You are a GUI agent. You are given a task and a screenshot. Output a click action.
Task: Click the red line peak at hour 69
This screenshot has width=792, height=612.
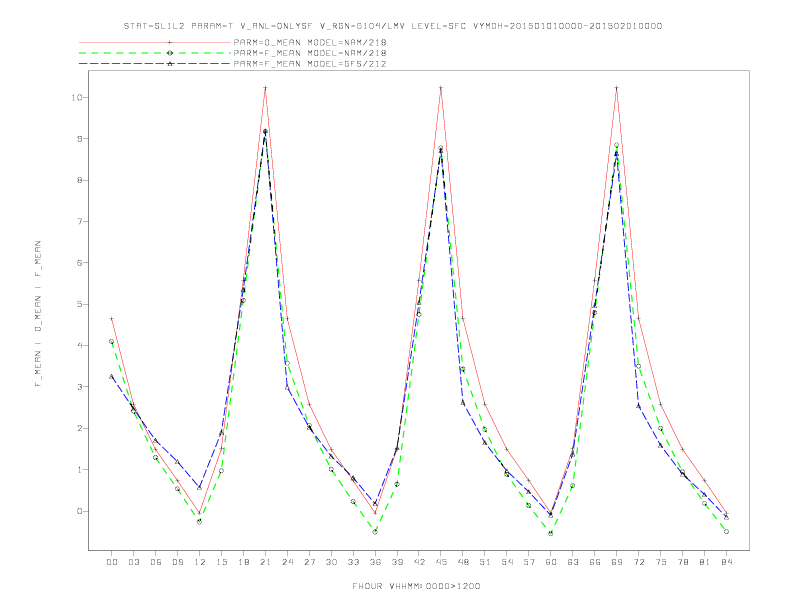click(x=617, y=88)
